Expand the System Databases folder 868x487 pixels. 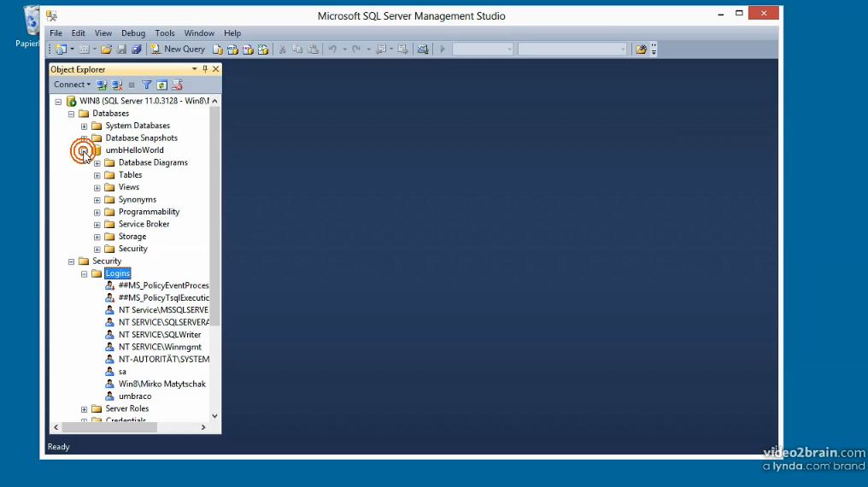[x=84, y=126]
